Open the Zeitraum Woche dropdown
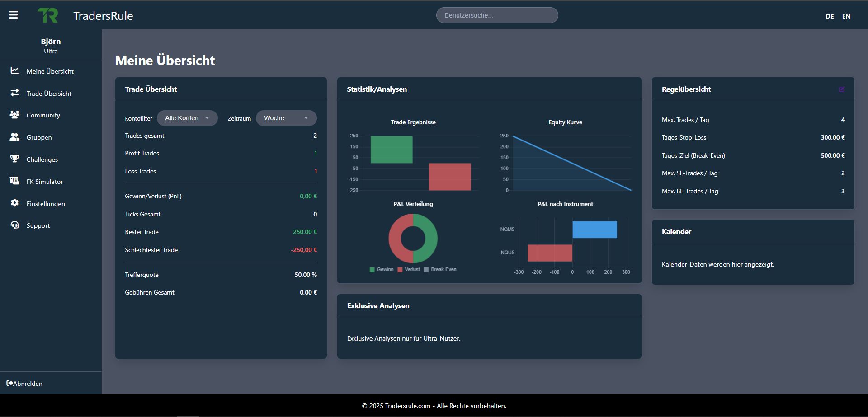This screenshot has height=417, width=868. 286,118
